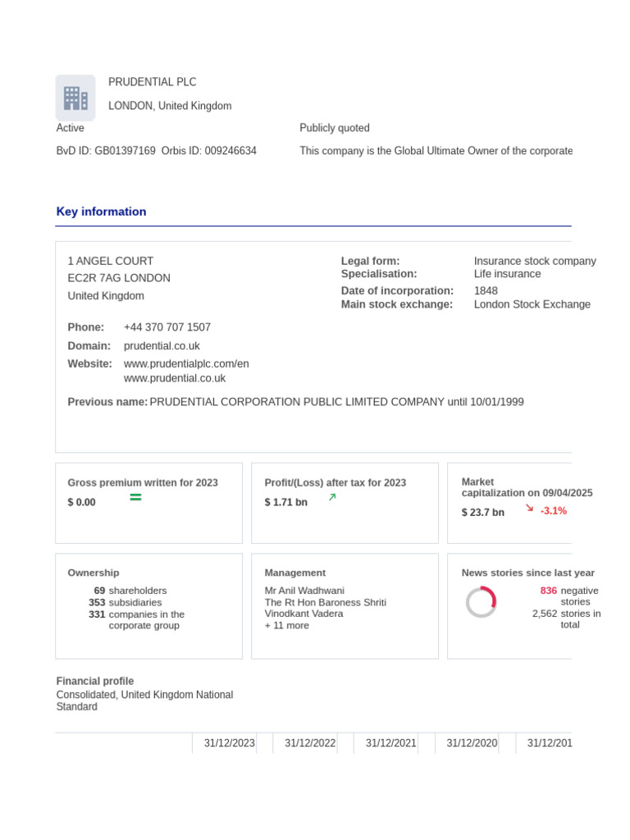The height and width of the screenshot is (840, 630).
Task: Open the '+ 11 more' management link
Action: point(286,625)
